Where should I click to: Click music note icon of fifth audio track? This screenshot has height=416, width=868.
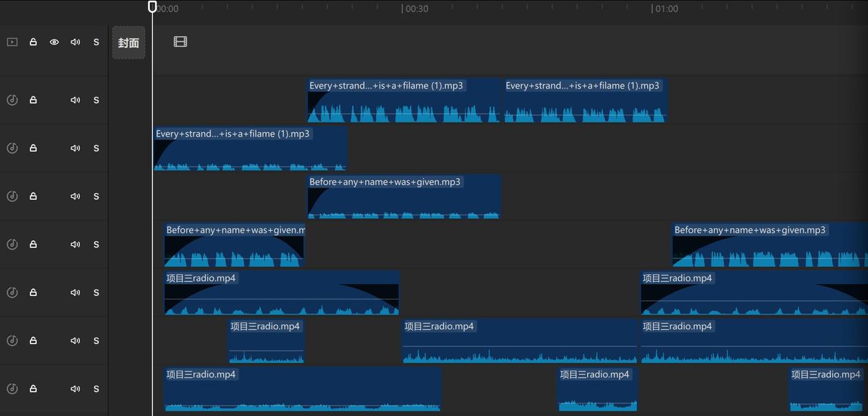(12, 292)
